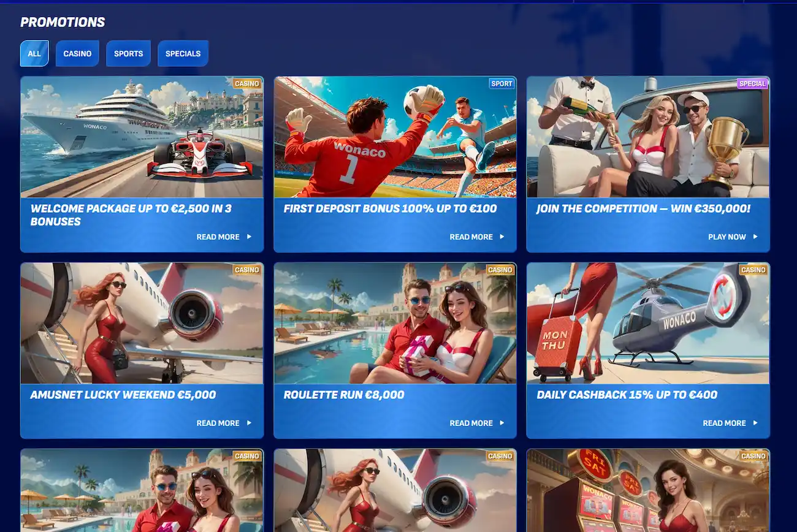Click 'FIRST DEPOSIT BONUS 100% UP TO €100' title

tap(391, 208)
